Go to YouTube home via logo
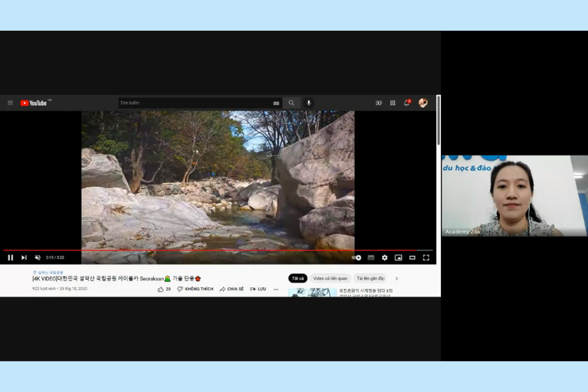588x392 pixels. pyautogui.click(x=34, y=103)
